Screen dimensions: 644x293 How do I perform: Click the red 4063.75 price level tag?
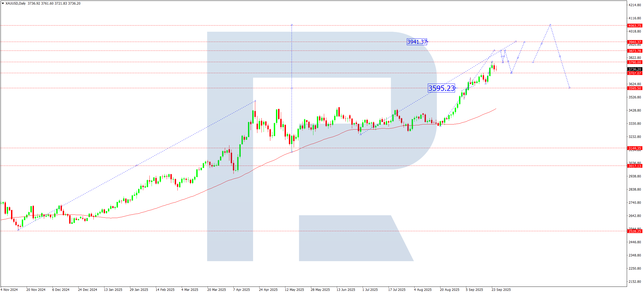[x=635, y=26]
